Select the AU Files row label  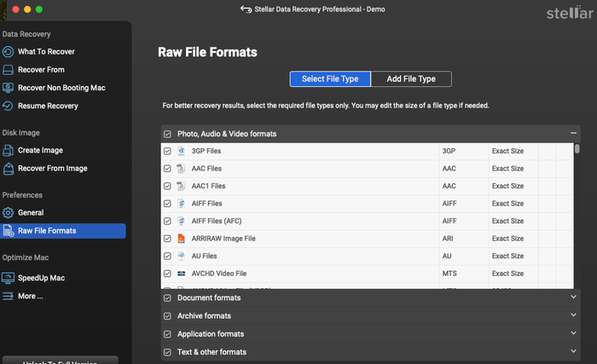pyautogui.click(x=204, y=256)
